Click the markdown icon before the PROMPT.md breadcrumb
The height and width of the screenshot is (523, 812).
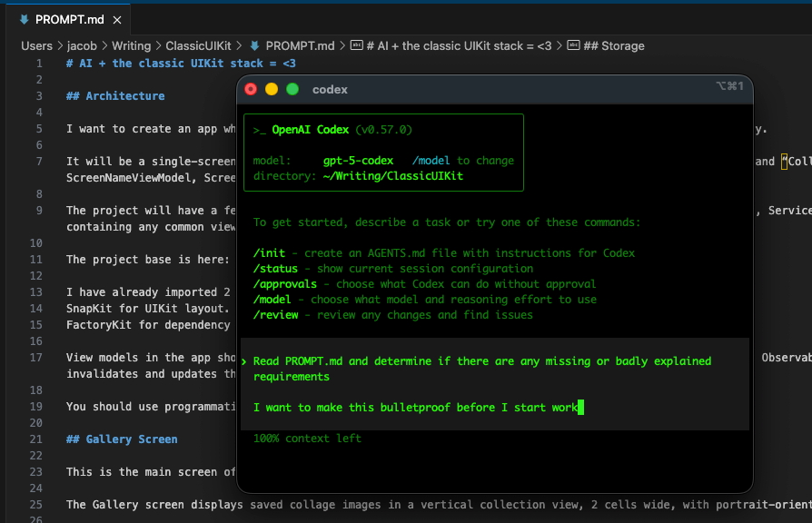click(255, 45)
